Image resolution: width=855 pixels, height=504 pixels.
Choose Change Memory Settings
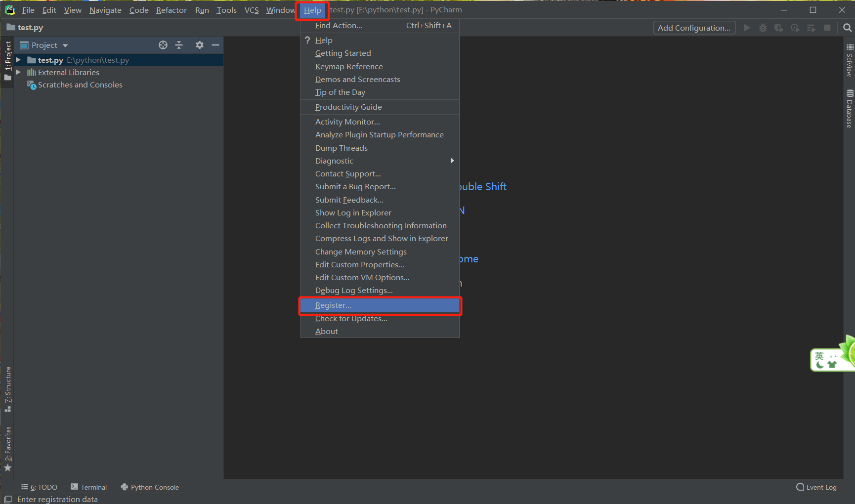[x=380, y=252]
